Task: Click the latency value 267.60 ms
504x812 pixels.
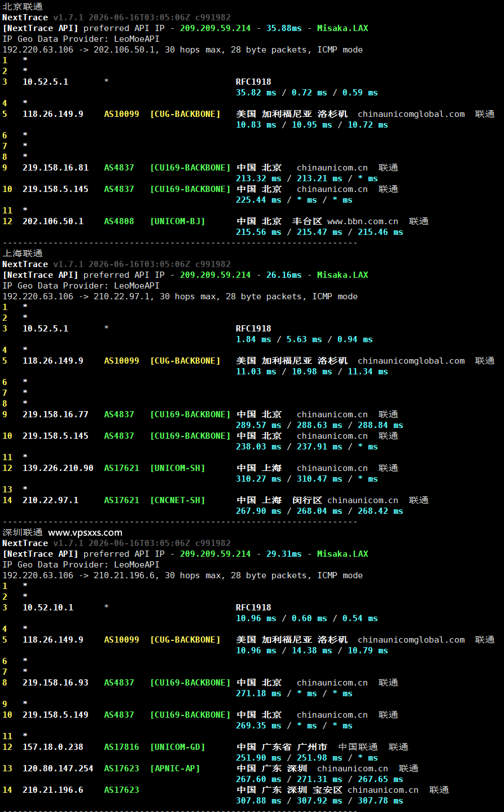Action: coord(258,779)
